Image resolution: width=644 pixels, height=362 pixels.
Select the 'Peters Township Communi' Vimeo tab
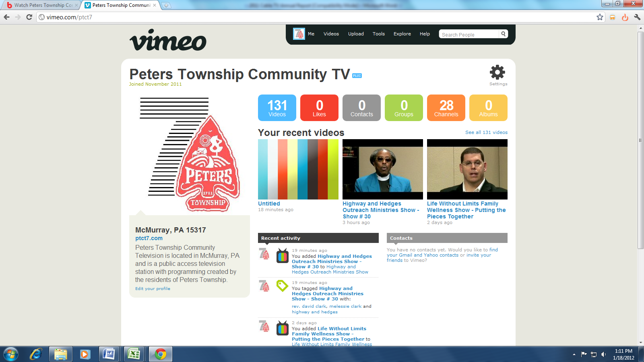pos(120,5)
